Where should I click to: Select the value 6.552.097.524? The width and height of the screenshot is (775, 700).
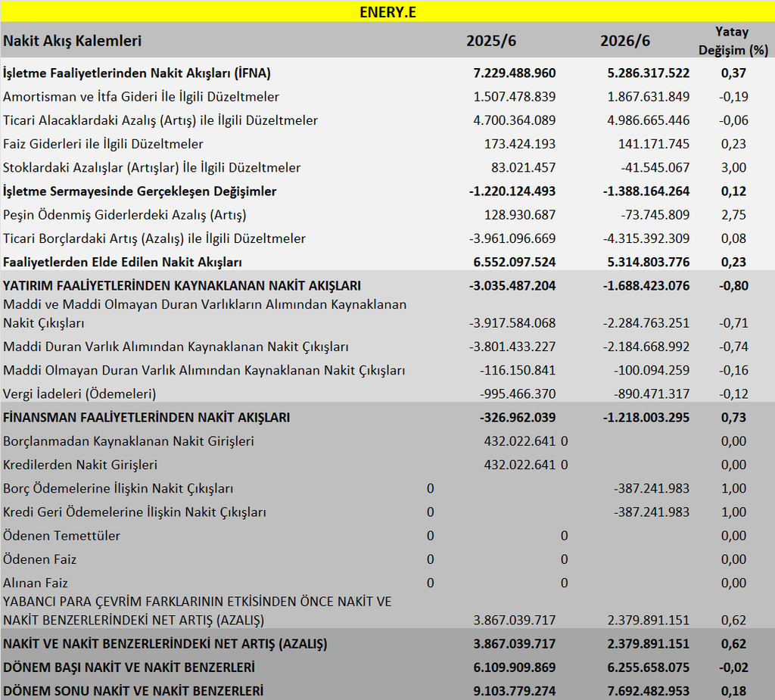click(x=514, y=263)
